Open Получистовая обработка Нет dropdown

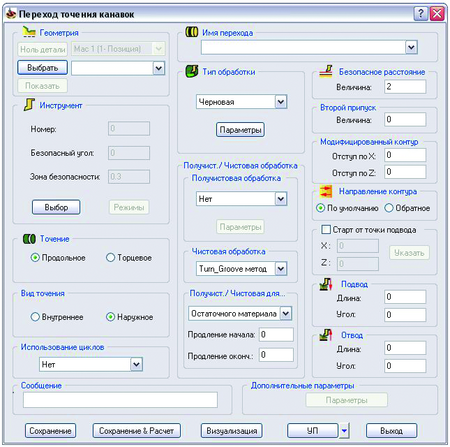point(281,199)
